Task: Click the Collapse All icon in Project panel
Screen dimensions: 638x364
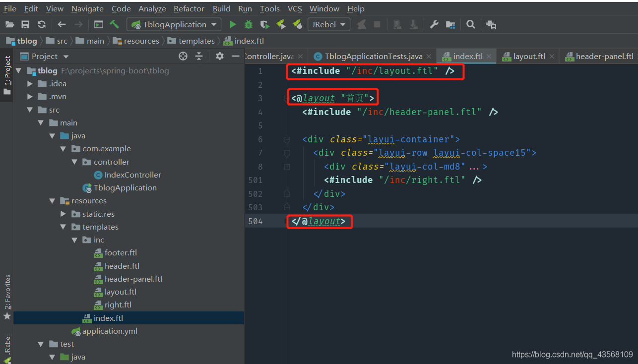Action: (199, 56)
